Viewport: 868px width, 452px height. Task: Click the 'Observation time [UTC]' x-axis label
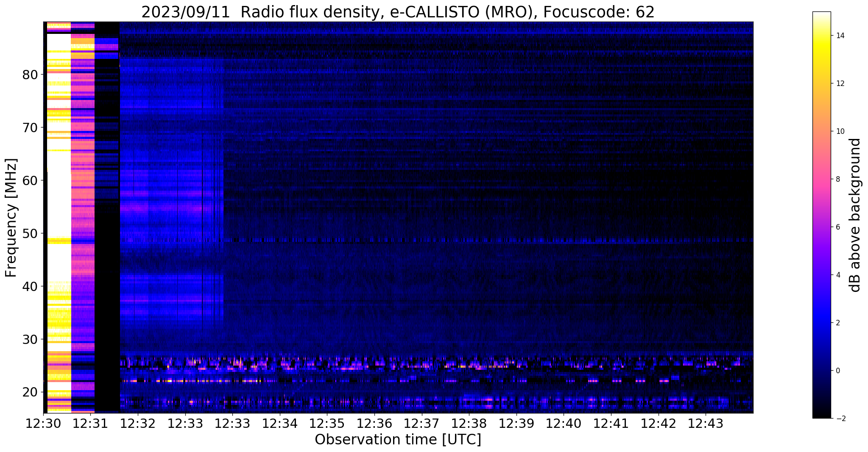tap(398, 440)
